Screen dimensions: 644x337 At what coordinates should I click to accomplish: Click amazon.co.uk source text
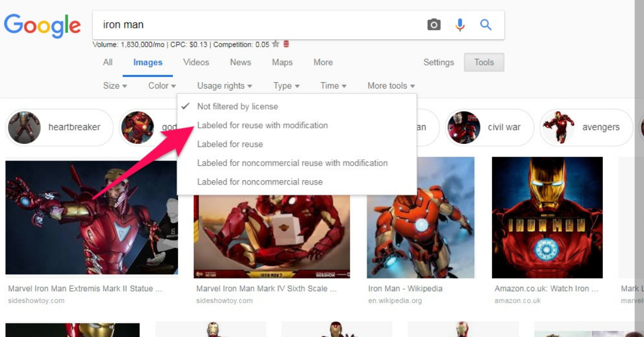pyautogui.click(x=517, y=301)
